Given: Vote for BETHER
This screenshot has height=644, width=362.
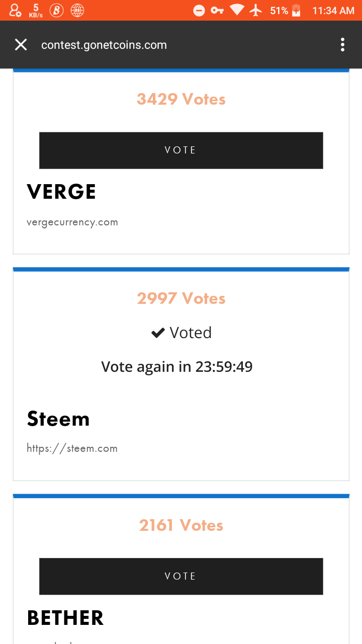Looking at the screenshot, I should (x=181, y=576).
